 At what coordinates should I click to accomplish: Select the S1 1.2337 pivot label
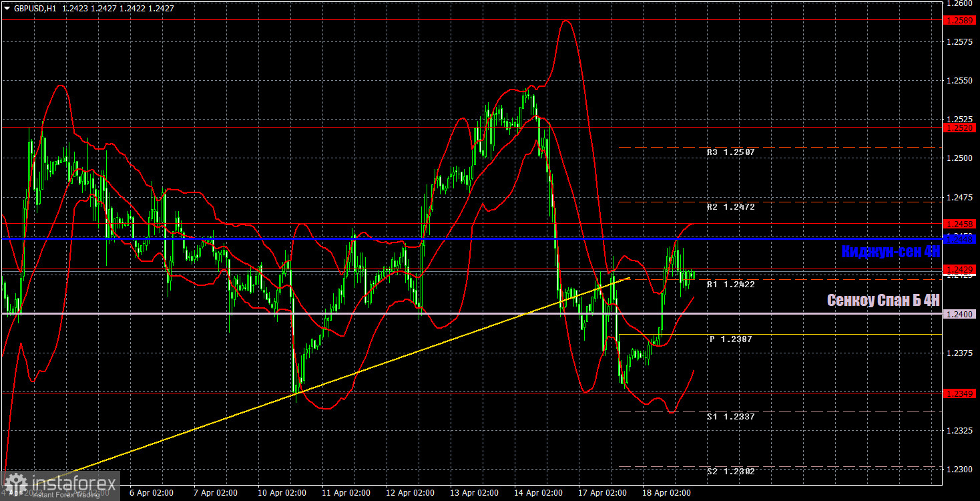(731, 417)
